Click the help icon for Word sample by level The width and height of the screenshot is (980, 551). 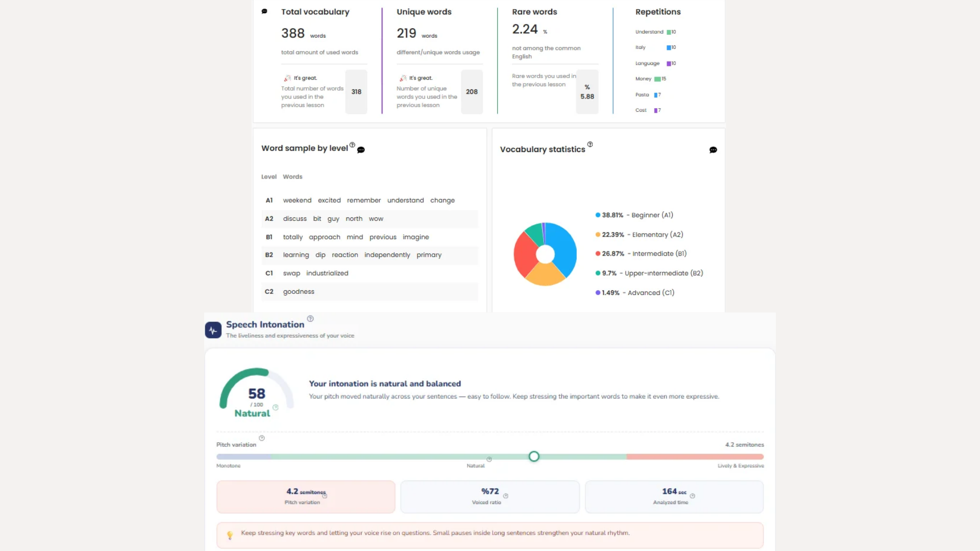tap(352, 145)
